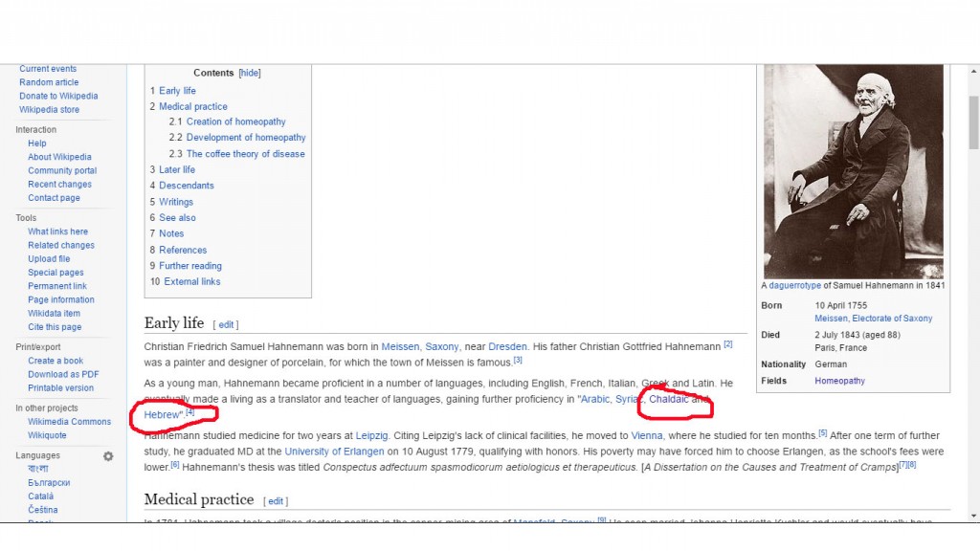The height and width of the screenshot is (551, 980).
Task: Follow the Hebrew link
Action: click(162, 415)
